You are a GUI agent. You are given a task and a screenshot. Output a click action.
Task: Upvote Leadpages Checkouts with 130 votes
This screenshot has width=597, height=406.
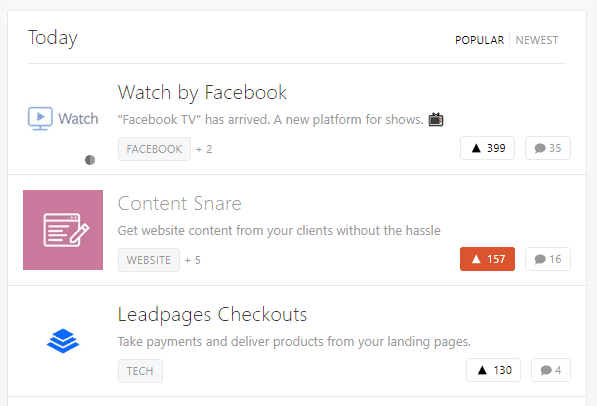[493, 370]
